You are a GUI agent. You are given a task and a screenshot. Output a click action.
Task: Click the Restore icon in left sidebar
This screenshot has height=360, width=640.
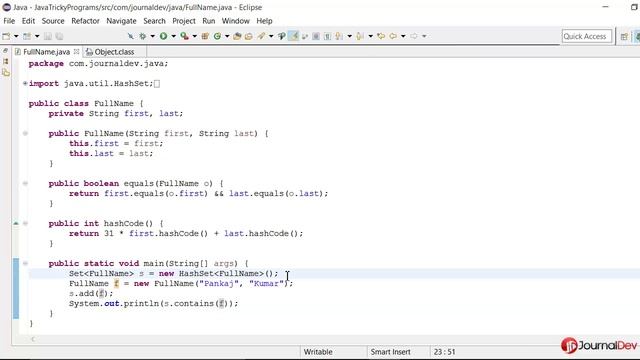pos(5,51)
